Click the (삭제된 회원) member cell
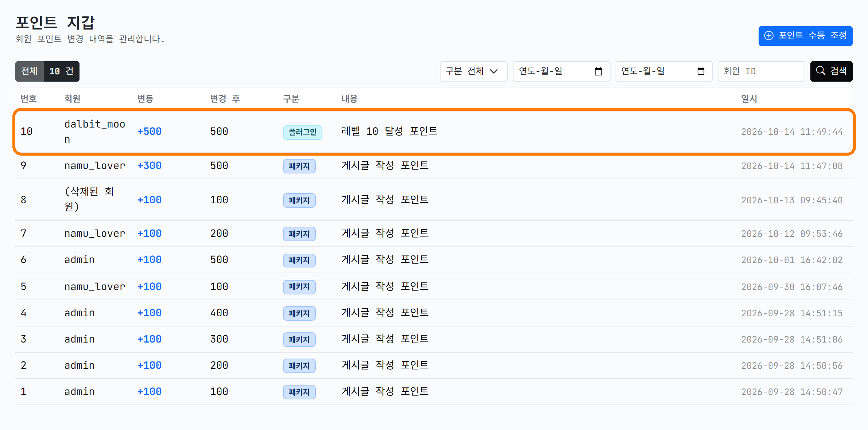868x430 pixels. pos(89,199)
